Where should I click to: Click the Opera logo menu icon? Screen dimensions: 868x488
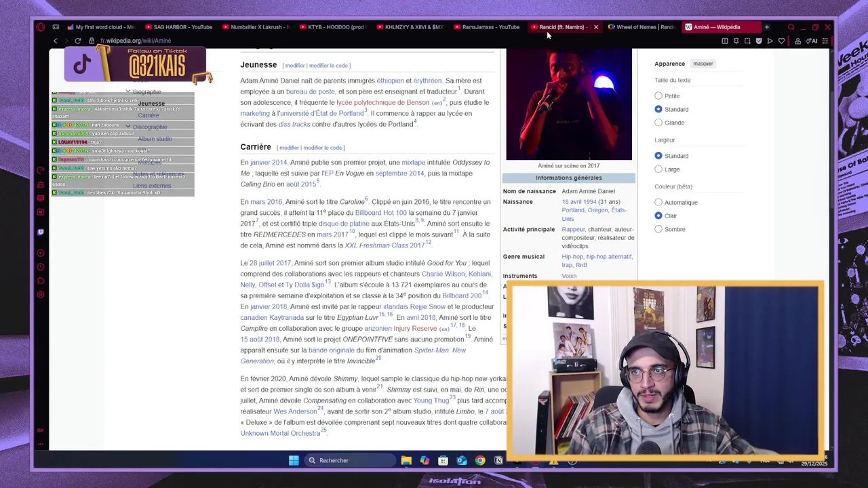pos(41,27)
